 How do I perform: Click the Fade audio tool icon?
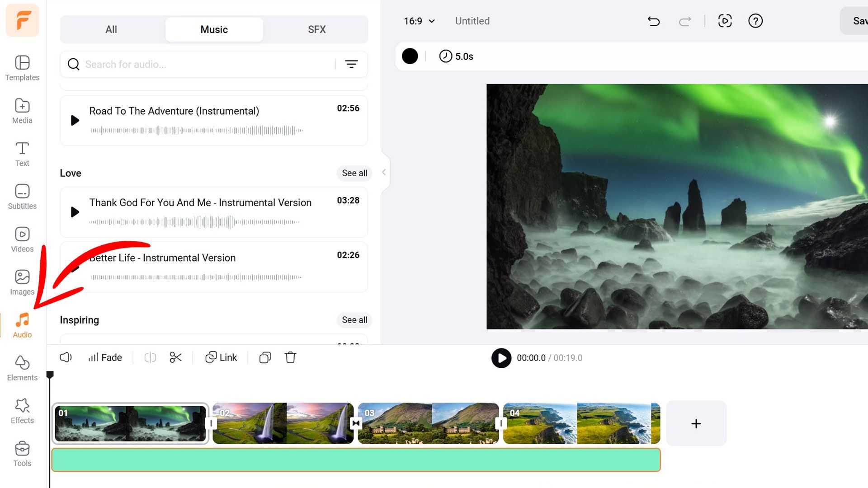coord(105,357)
